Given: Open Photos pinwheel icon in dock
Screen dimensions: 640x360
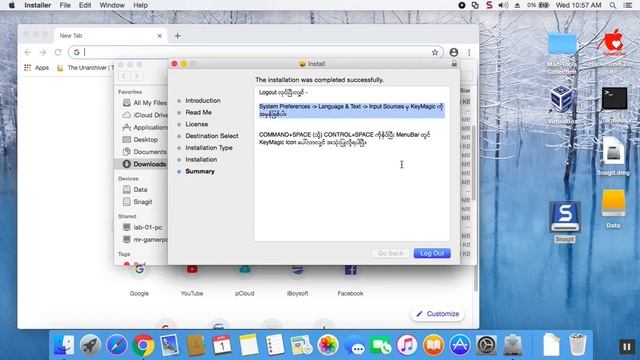Looking at the screenshot, I should point(328,345).
